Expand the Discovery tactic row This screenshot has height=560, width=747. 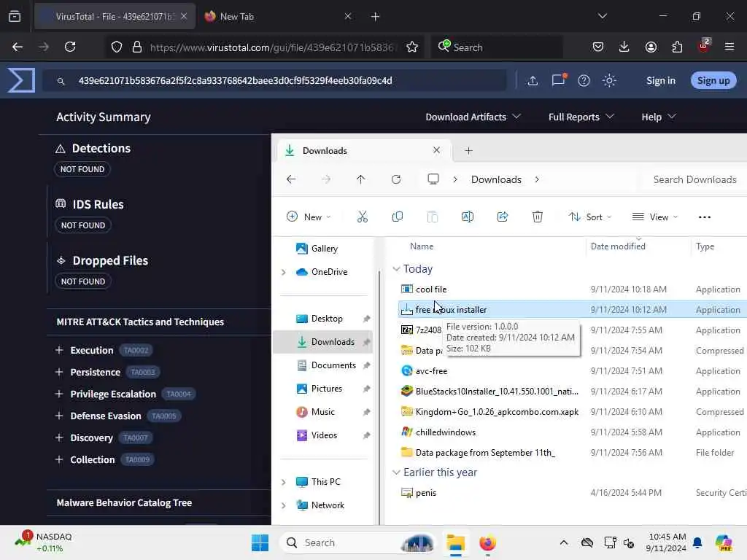pos(59,437)
